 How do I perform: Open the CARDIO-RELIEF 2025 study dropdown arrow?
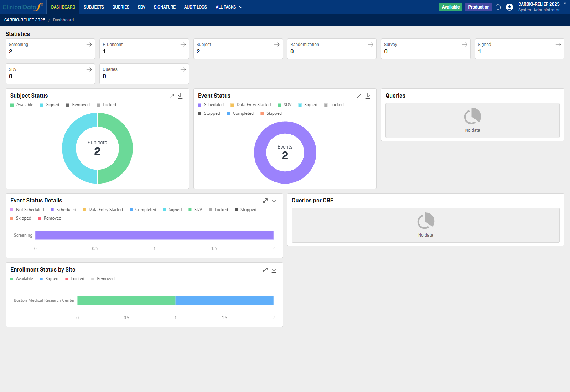pos(565,4)
